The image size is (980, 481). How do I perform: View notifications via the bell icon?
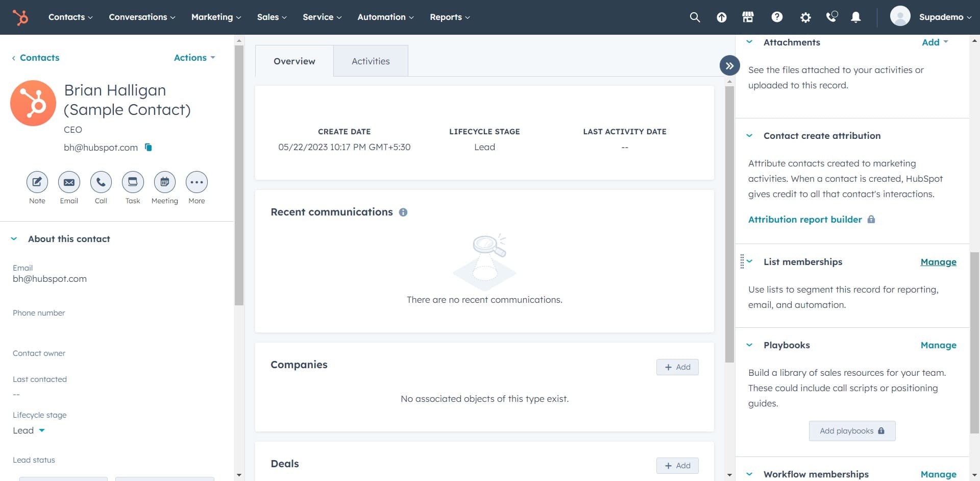pyautogui.click(x=855, y=17)
